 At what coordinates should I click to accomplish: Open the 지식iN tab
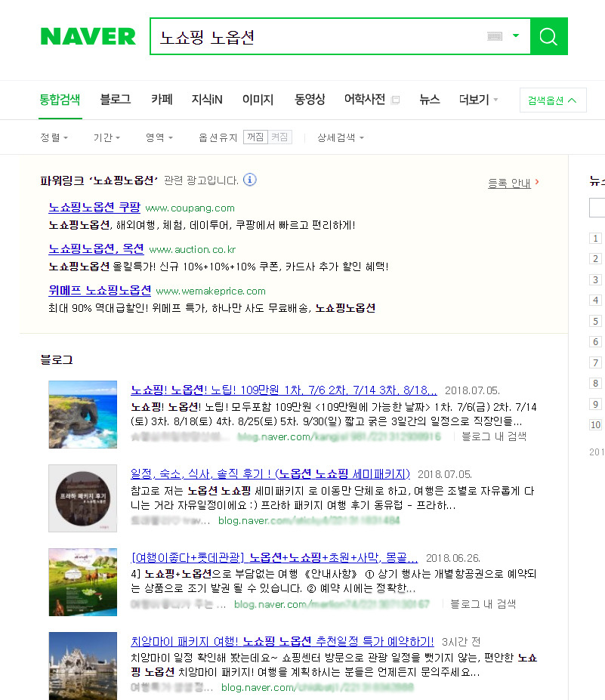[x=207, y=100]
